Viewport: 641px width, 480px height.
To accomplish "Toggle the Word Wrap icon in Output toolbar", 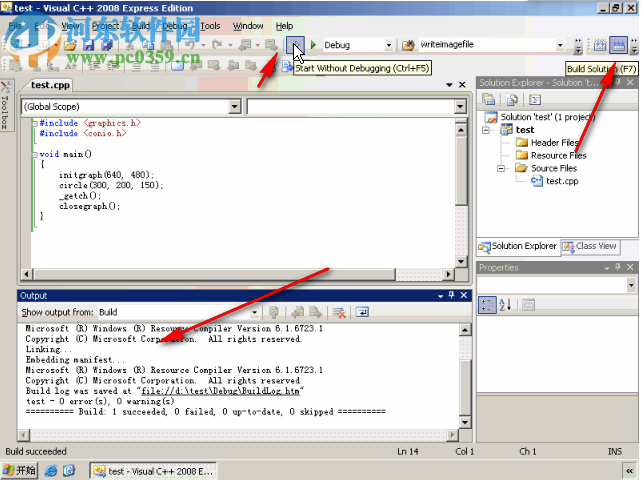I will coord(362,312).
